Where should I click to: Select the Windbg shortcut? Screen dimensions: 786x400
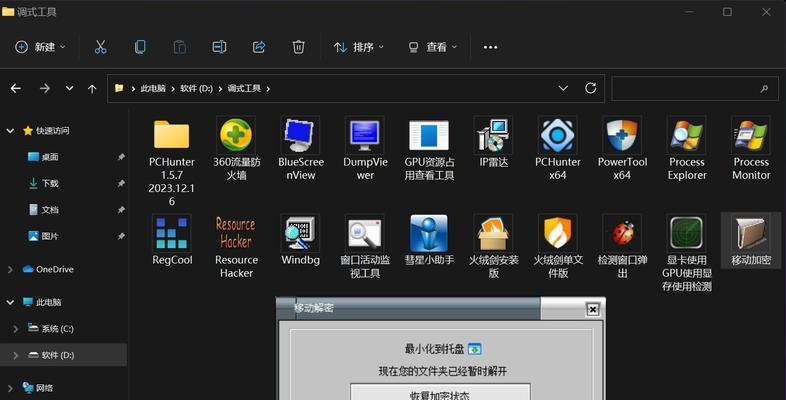[300, 233]
